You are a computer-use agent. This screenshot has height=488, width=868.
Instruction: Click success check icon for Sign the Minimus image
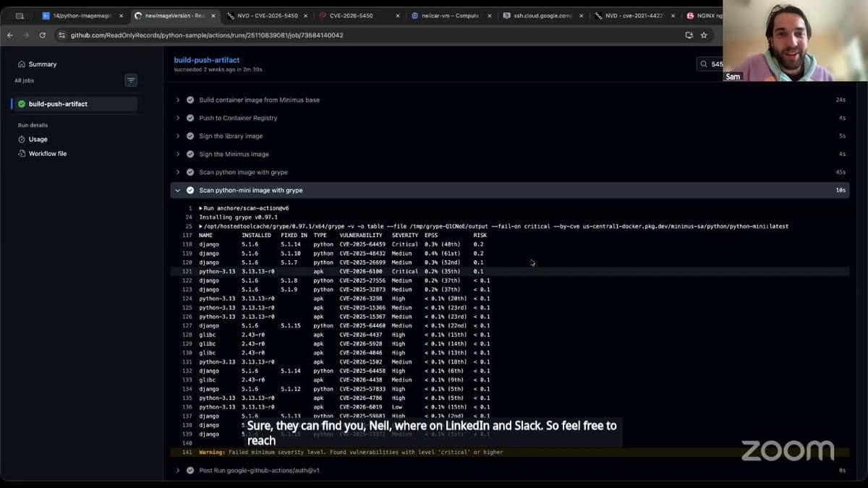tap(190, 154)
